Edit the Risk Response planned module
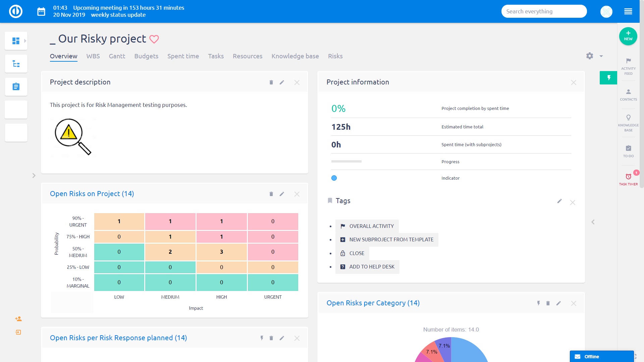The image size is (644, 362). [282, 338]
